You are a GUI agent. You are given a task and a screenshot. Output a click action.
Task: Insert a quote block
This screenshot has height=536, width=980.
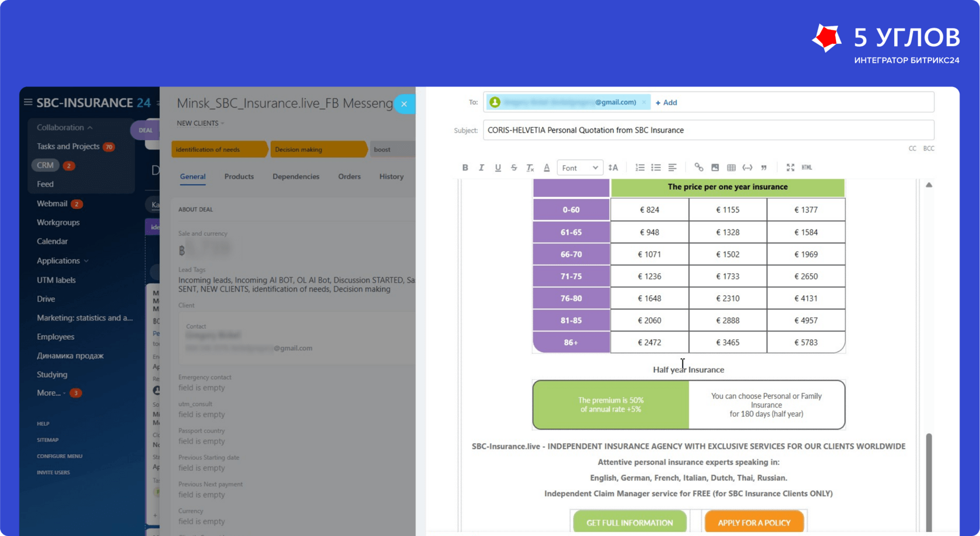(x=764, y=168)
